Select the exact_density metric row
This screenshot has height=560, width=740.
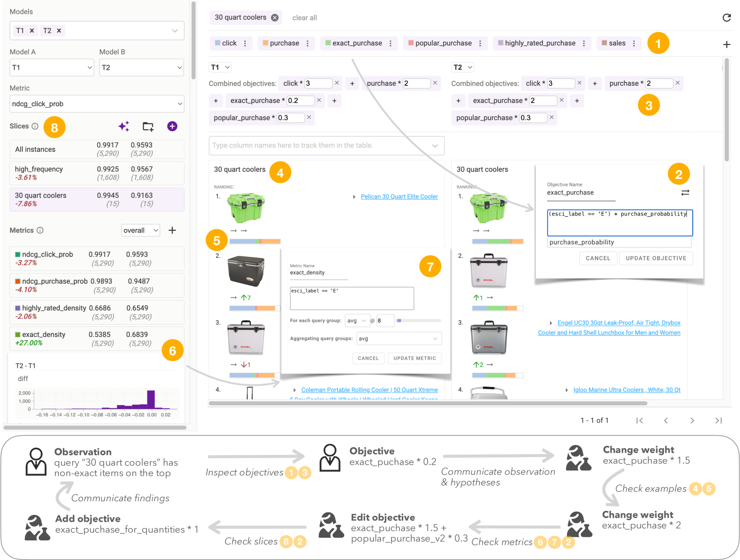point(97,339)
